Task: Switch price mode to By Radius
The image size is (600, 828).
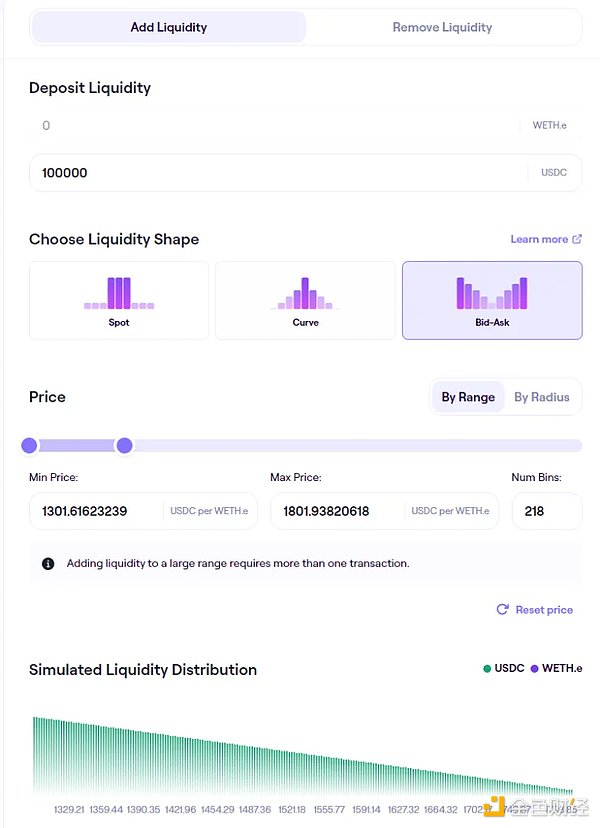Action: [541, 397]
